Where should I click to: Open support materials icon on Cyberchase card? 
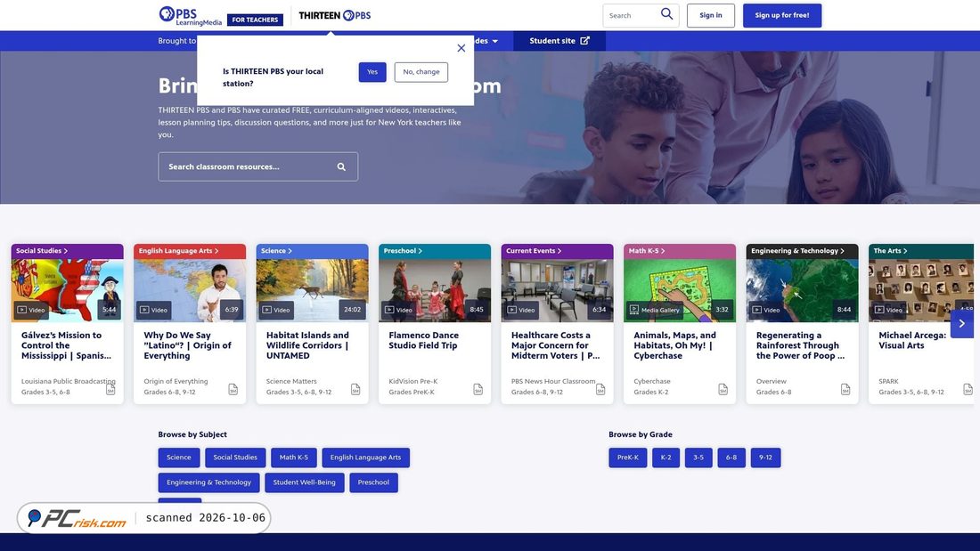(x=723, y=389)
